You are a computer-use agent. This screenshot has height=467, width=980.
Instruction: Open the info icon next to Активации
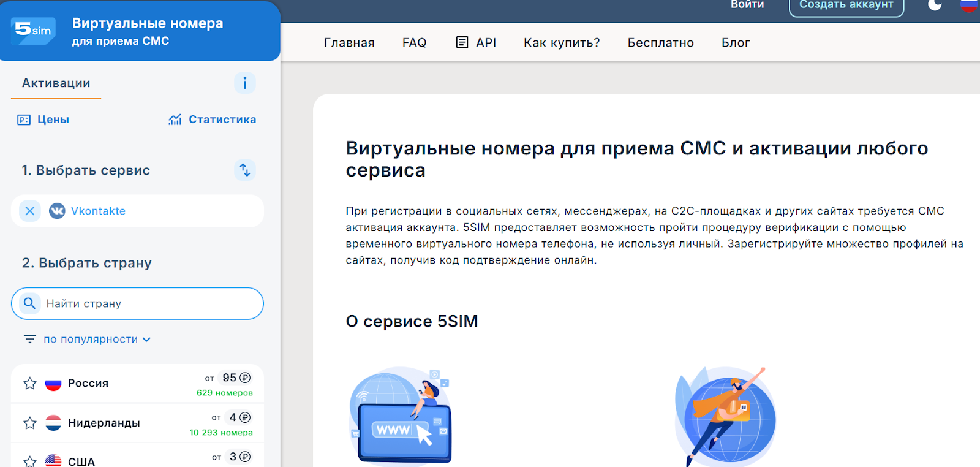pyautogui.click(x=244, y=83)
